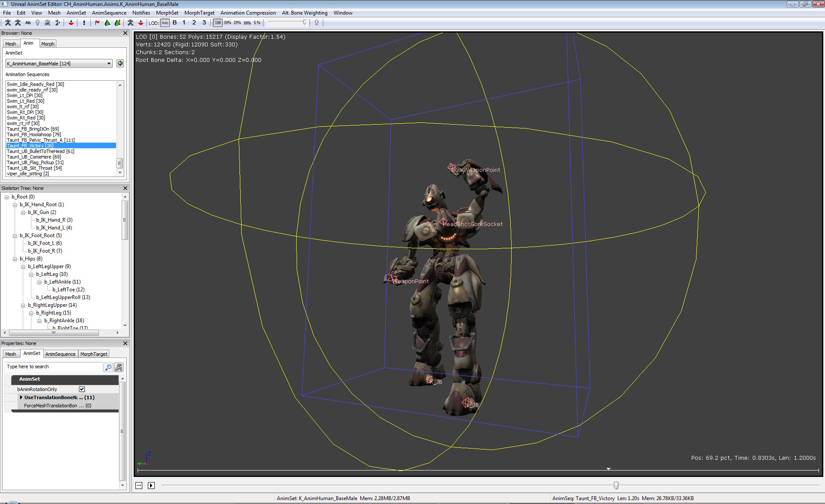Click the first skeleton figure toolbar icon

(x=8, y=23)
